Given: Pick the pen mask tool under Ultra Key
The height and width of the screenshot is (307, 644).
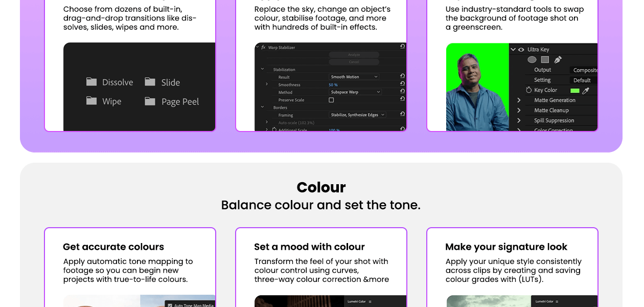Looking at the screenshot, I should click(x=558, y=59).
